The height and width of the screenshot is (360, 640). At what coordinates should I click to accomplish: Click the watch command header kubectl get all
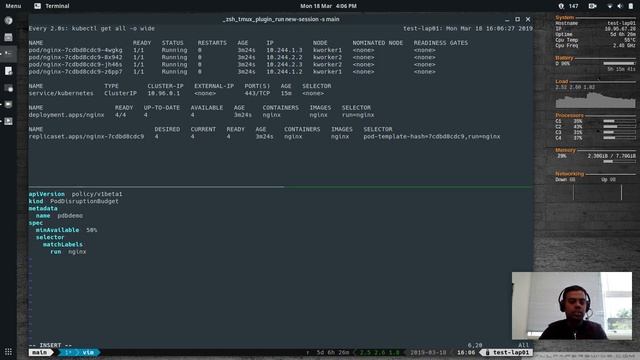[91, 29]
